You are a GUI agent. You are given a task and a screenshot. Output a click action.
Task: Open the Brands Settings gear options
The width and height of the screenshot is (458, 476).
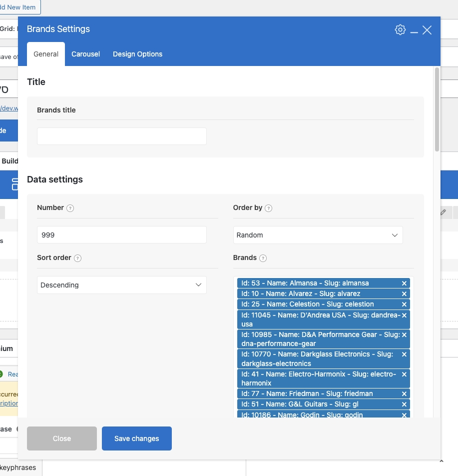(x=400, y=30)
